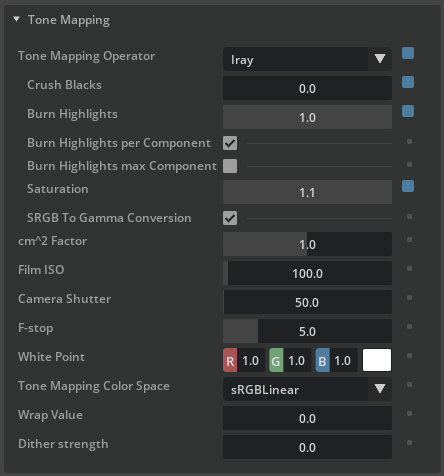Open Tone Mapping Color Space sRGBLinear dropdown
Viewport: 444px width, 476px height.
tap(307, 389)
